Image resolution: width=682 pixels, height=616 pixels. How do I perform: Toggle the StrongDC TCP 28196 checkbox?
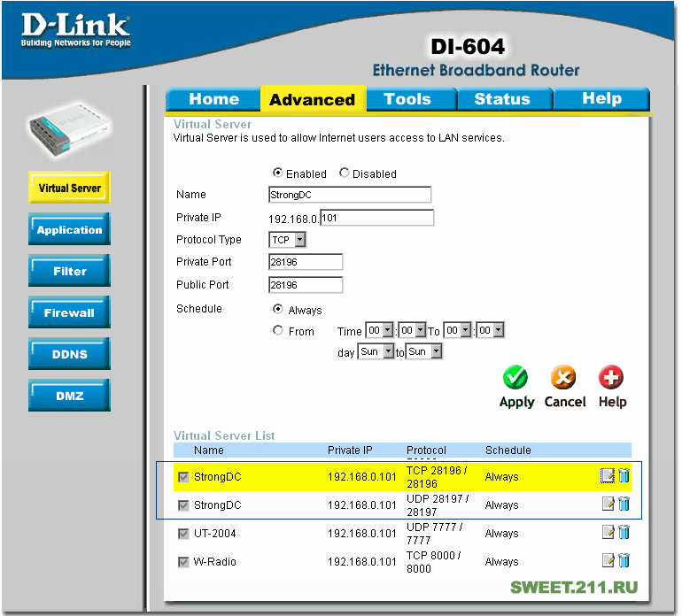pyautogui.click(x=183, y=477)
